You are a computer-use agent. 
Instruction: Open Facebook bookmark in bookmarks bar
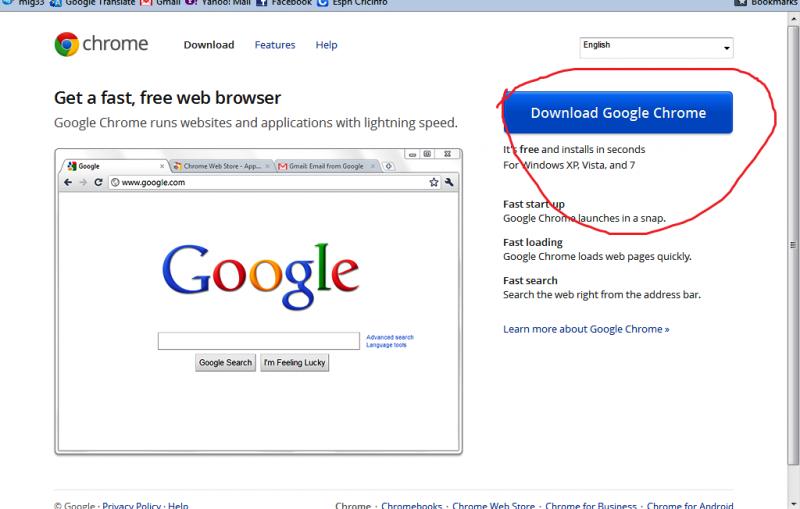click(284, 3)
